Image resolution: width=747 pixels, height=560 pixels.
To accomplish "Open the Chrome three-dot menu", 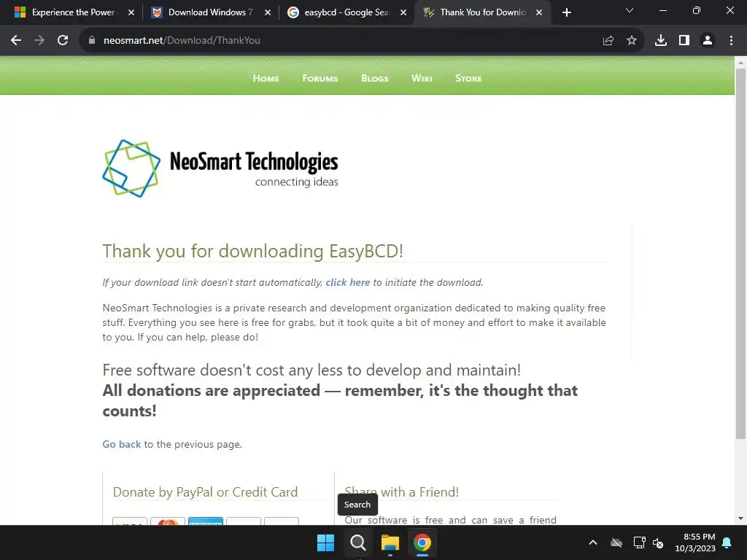I will pos(731,41).
